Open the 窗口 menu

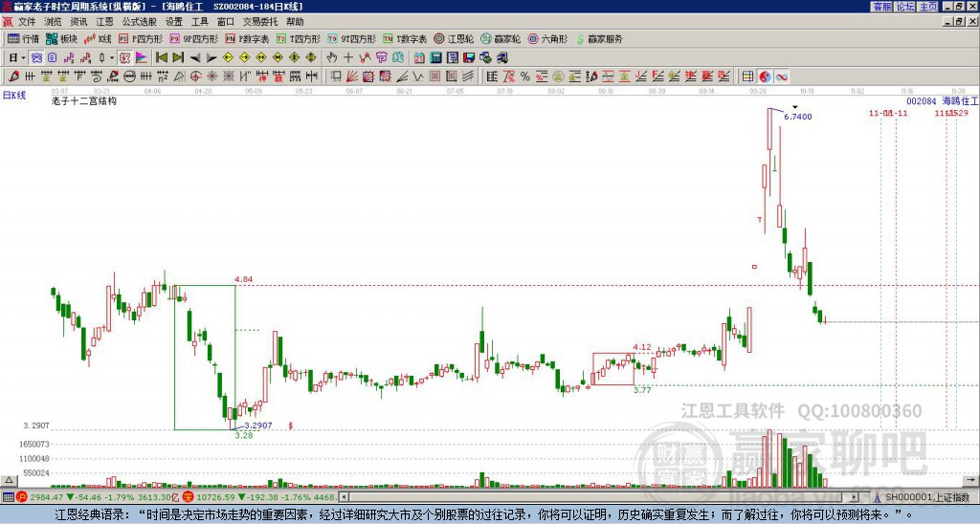coord(226,22)
